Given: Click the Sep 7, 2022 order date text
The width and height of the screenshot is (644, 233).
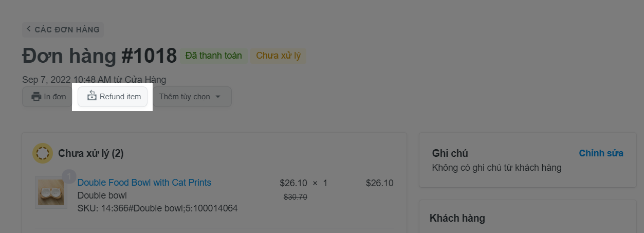Looking at the screenshot, I should (x=94, y=79).
